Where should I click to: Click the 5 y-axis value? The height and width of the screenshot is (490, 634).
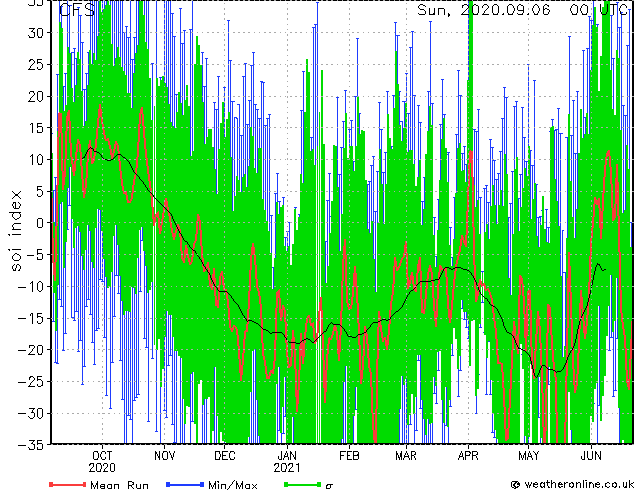pyautogui.click(x=40, y=191)
